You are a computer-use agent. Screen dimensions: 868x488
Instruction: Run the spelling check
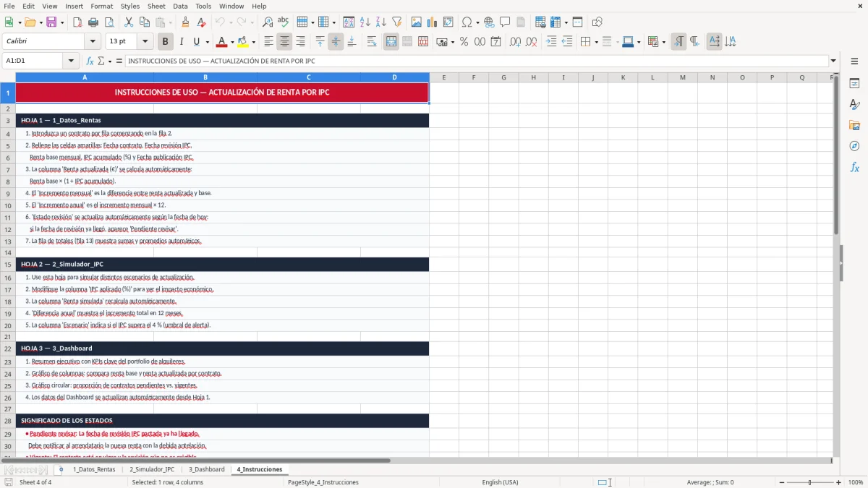283,22
